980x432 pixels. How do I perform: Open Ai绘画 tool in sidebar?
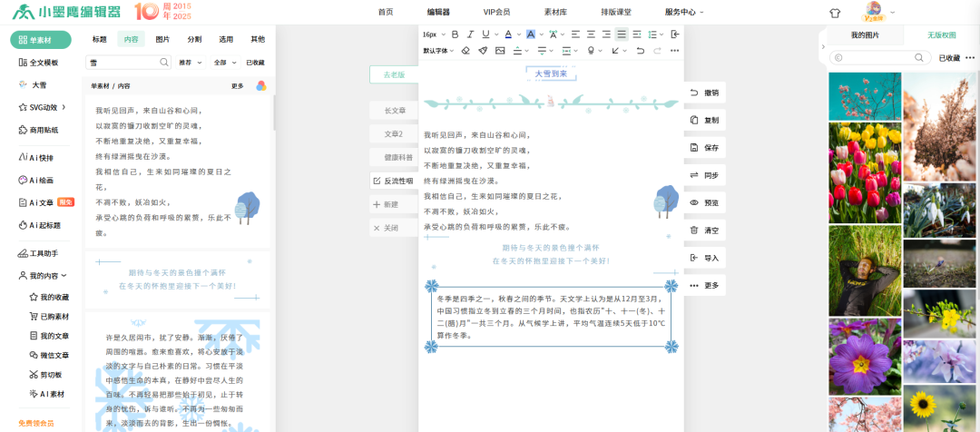pos(36,180)
